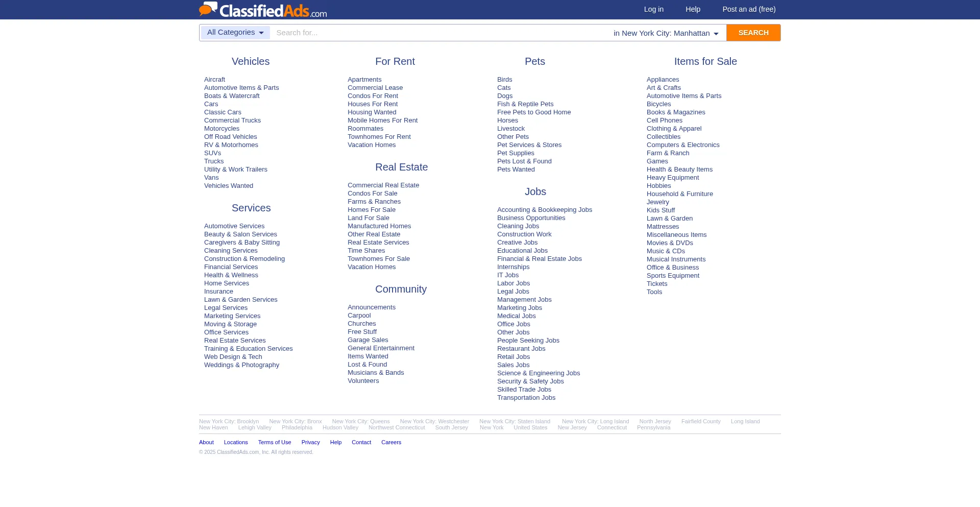Open the Community category heading
This screenshot has height=507, width=980.
401,289
